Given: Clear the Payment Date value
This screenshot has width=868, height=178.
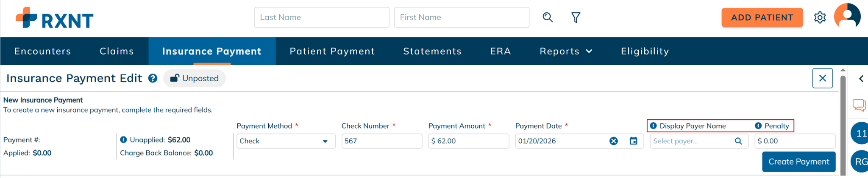Looking at the screenshot, I should (613, 141).
